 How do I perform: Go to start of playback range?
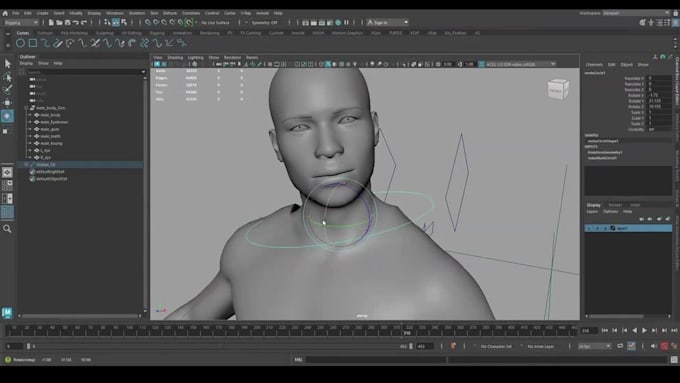[605, 331]
